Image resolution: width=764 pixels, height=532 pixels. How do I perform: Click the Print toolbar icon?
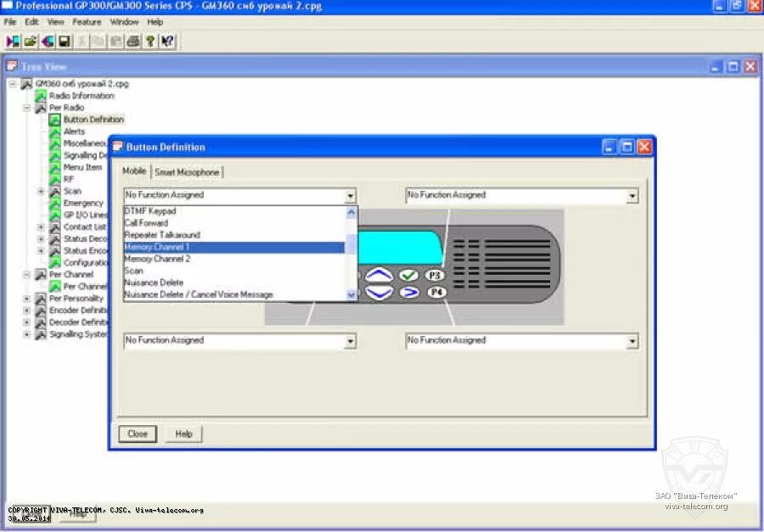click(133, 42)
